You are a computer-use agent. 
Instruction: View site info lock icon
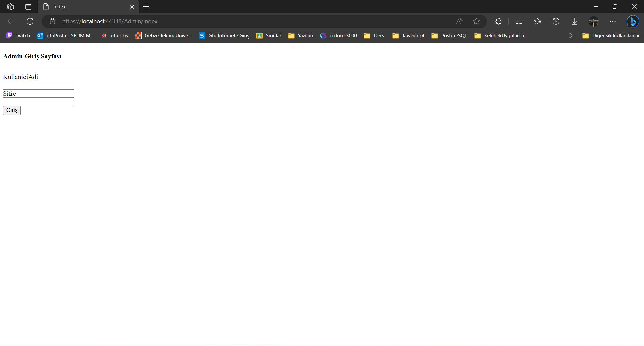[52, 21]
